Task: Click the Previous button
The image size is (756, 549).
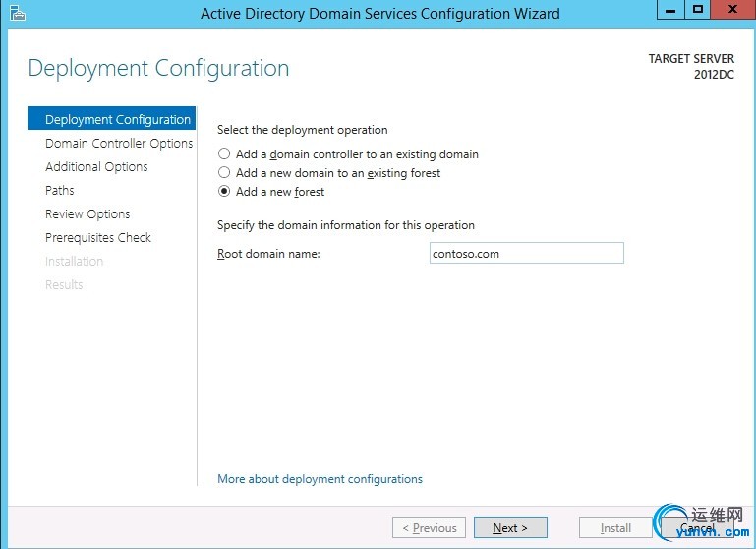Action: point(428,528)
